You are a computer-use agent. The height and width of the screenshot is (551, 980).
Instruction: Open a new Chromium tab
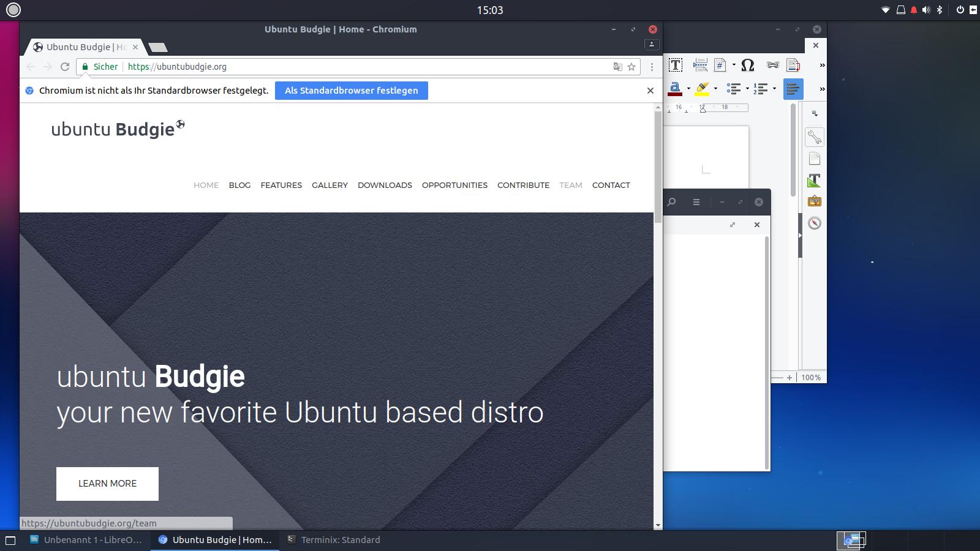[158, 47]
